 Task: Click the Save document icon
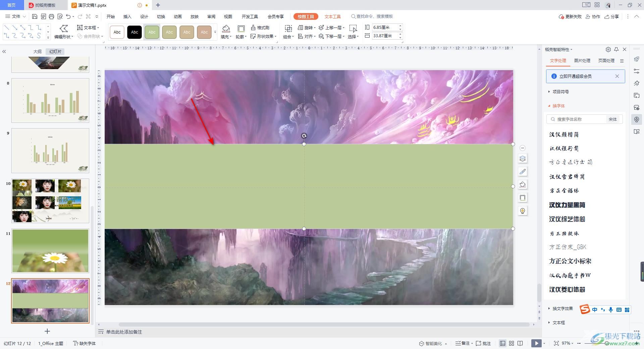[x=35, y=16]
